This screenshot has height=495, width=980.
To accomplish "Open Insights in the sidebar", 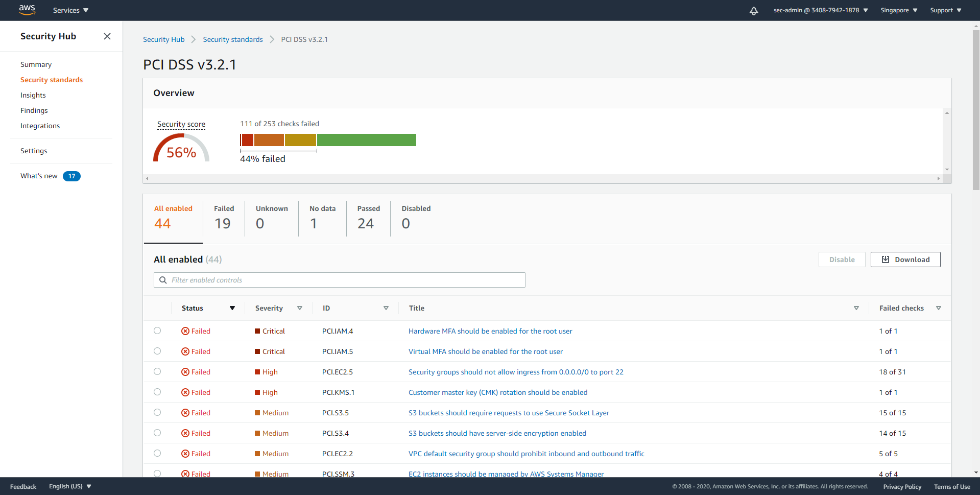I will click(x=33, y=95).
